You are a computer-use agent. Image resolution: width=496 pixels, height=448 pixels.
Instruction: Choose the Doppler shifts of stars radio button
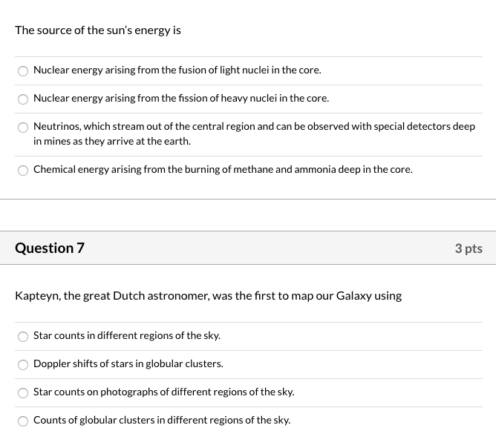click(x=23, y=365)
